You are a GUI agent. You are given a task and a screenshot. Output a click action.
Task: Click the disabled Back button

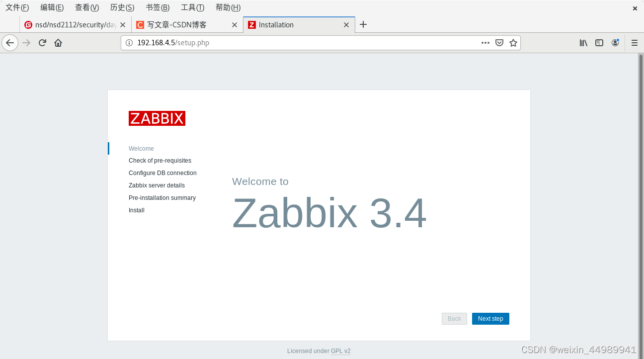tap(454, 319)
